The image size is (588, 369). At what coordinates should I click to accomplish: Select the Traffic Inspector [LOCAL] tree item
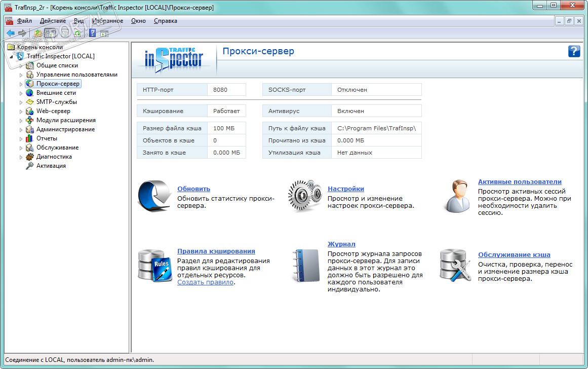(60, 56)
